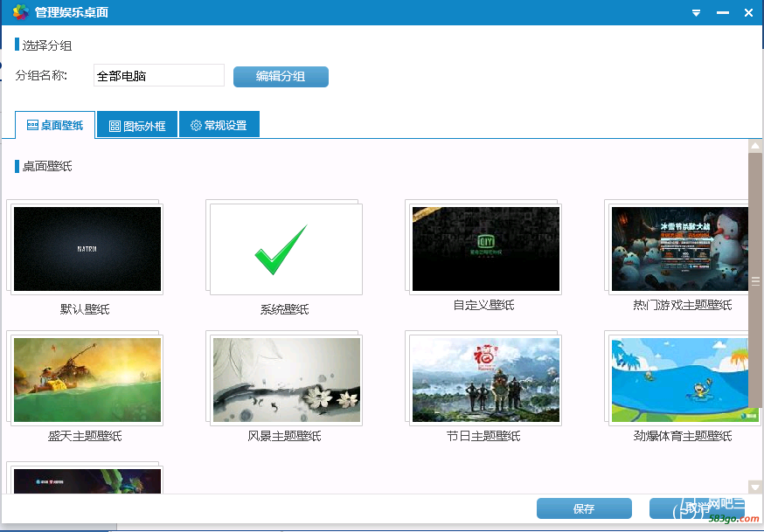Close the 管理娱乐桌面 window
Screen dimensions: 764x532
pos(748,13)
